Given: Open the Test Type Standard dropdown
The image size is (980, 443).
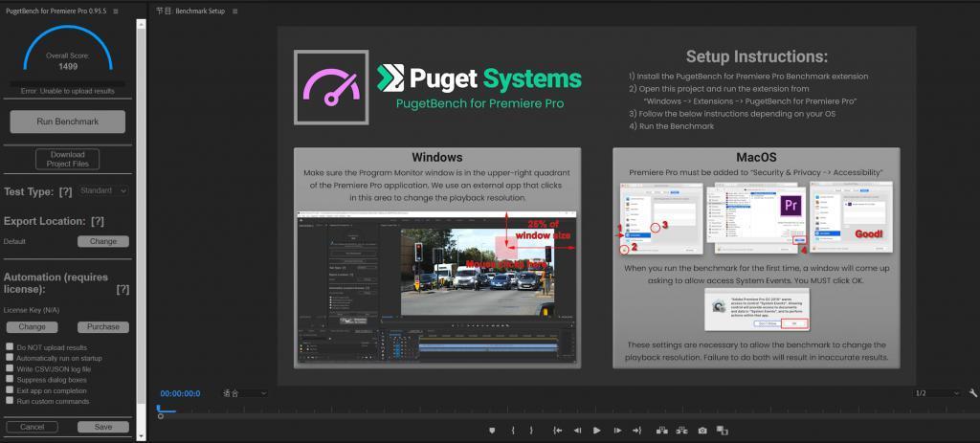Looking at the screenshot, I should point(103,190).
